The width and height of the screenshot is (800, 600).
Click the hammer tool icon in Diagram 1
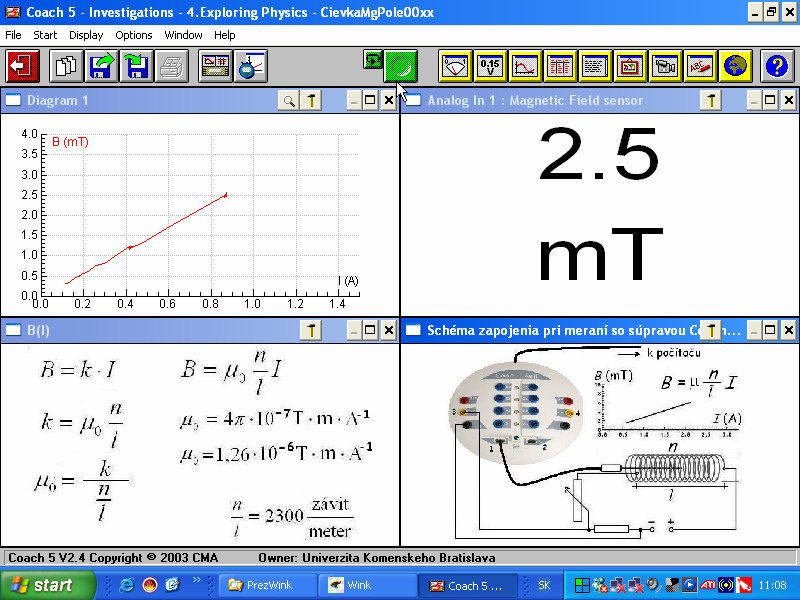pyautogui.click(x=311, y=101)
